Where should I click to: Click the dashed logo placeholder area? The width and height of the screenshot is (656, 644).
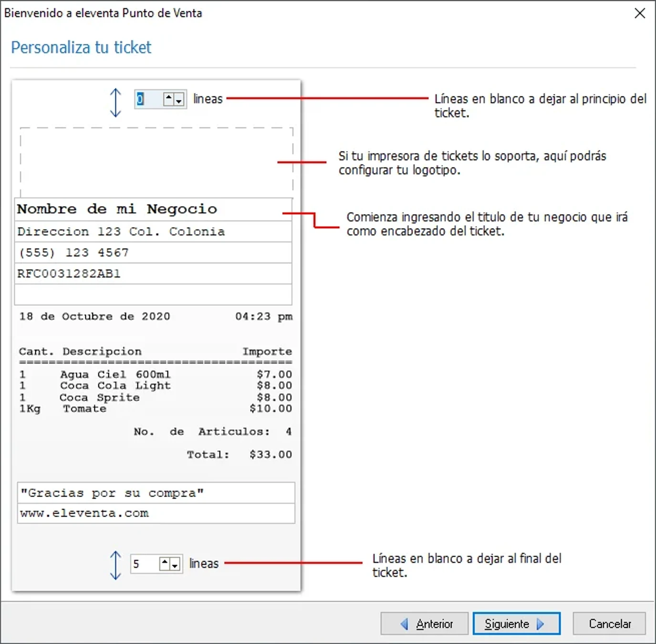[x=156, y=160]
